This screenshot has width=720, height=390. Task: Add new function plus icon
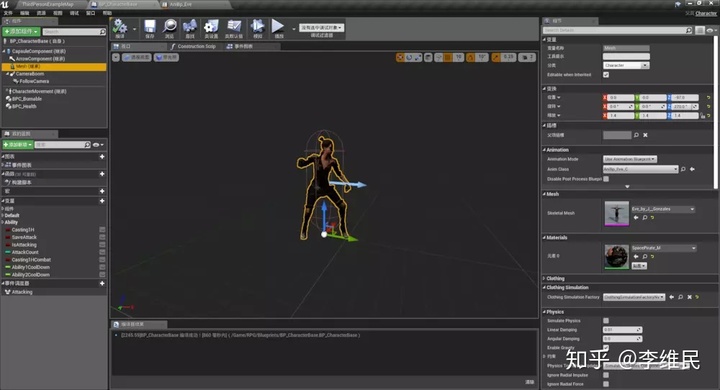(102, 174)
